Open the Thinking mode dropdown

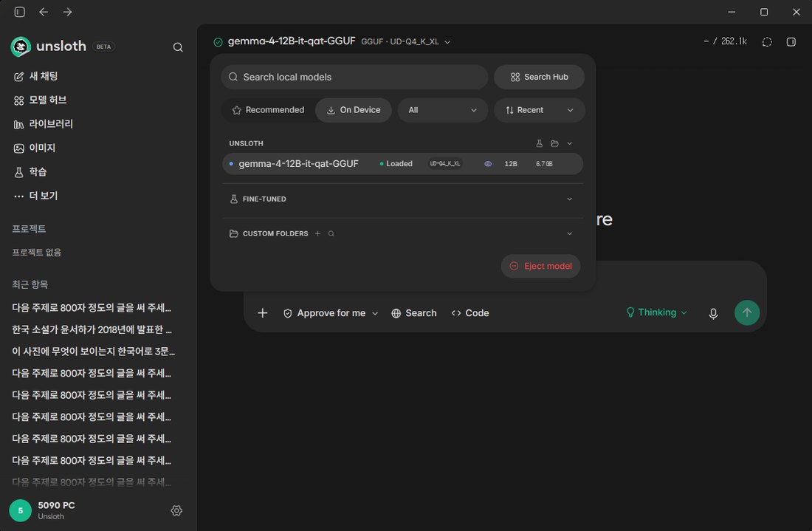(657, 312)
